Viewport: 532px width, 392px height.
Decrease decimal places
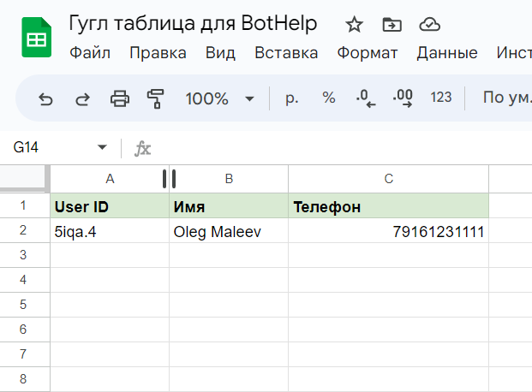[x=366, y=98]
